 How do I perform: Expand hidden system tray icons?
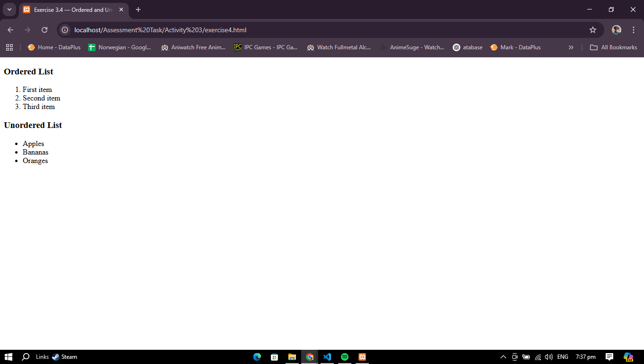click(x=503, y=357)
